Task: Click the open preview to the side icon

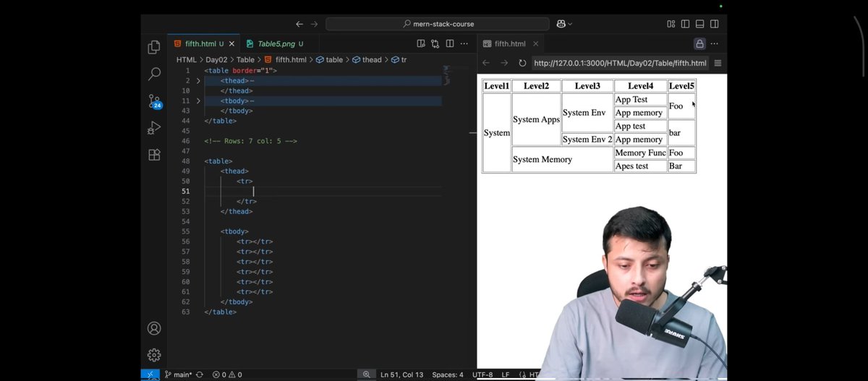Action: (421, 44)
